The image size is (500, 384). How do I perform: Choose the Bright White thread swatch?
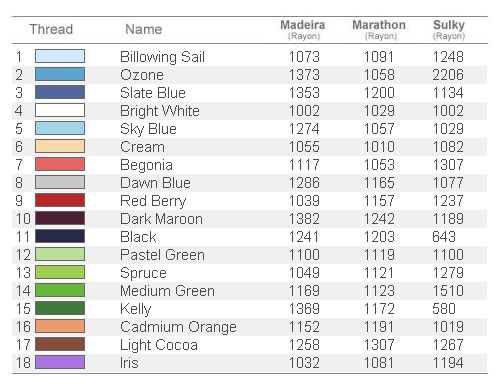click(60, 110)
